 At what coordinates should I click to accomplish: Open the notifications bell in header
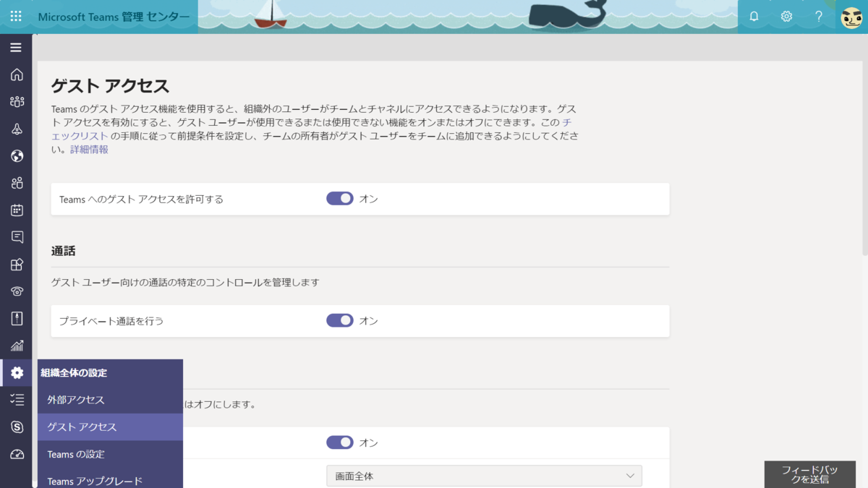pyautogui.click(x=754, y=16)
